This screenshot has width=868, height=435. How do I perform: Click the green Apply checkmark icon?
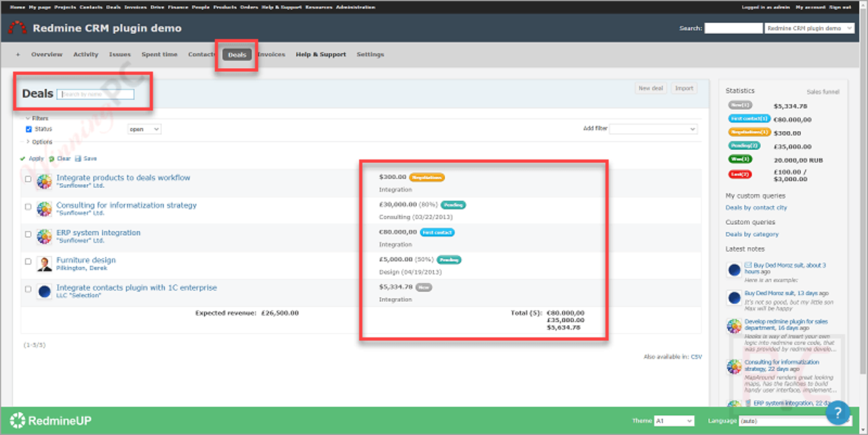pos(22,158)
